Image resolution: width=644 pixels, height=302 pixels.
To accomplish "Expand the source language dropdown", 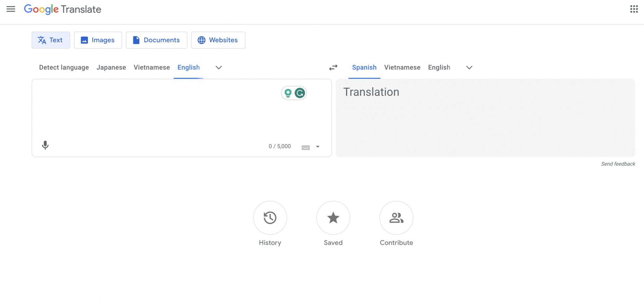I will (218, 67).
